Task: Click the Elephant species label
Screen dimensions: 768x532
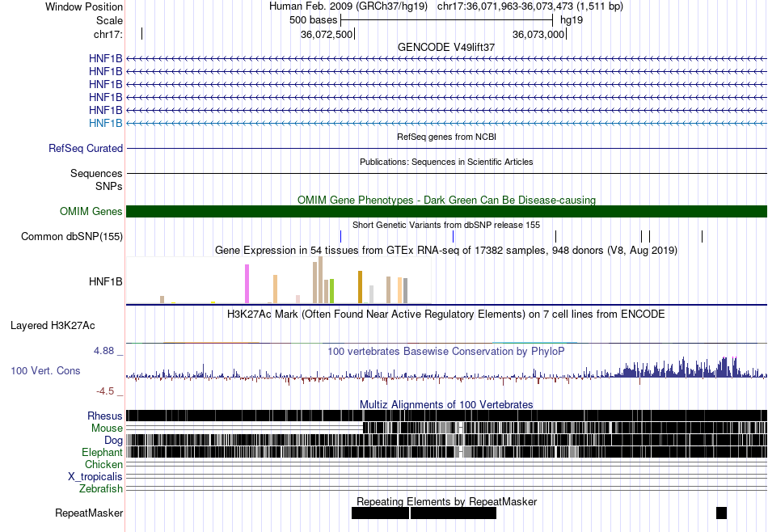Action: [102, 452]
